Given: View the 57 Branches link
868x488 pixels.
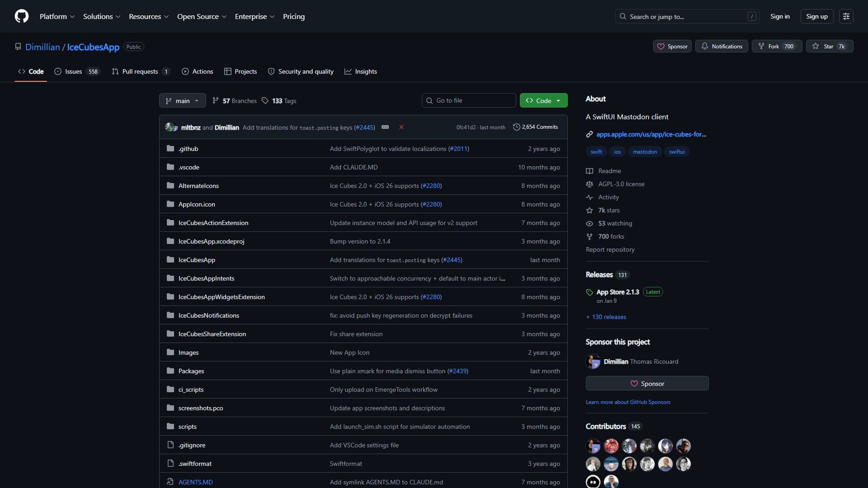Looking at the screenshot, I should pyautogui.click(x=235, y=100).
